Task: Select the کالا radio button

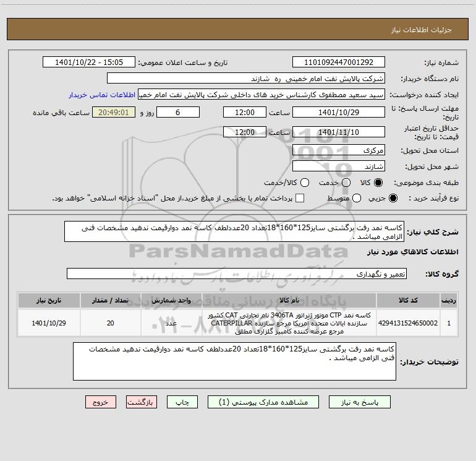Action: point(378,183)
